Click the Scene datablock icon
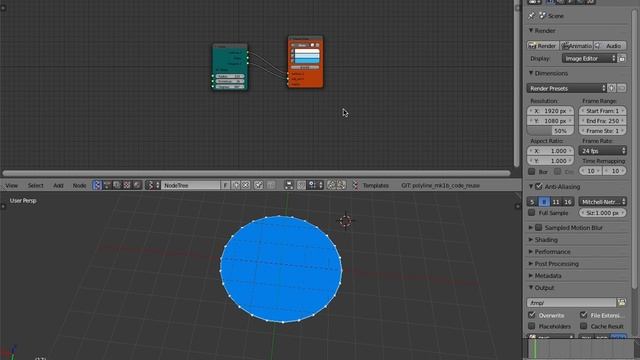This screenshot has width=640, height=360. click(542, 16)
